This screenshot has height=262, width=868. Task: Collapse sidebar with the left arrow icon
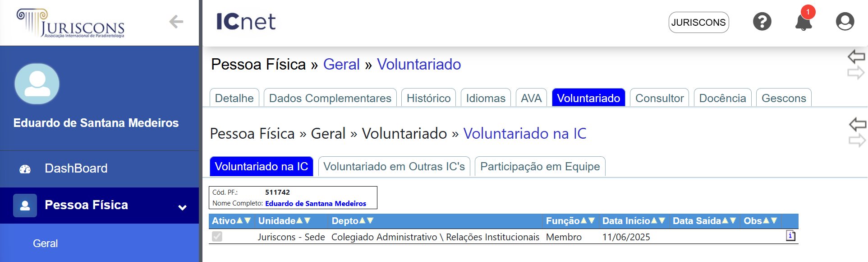[176, 21]
